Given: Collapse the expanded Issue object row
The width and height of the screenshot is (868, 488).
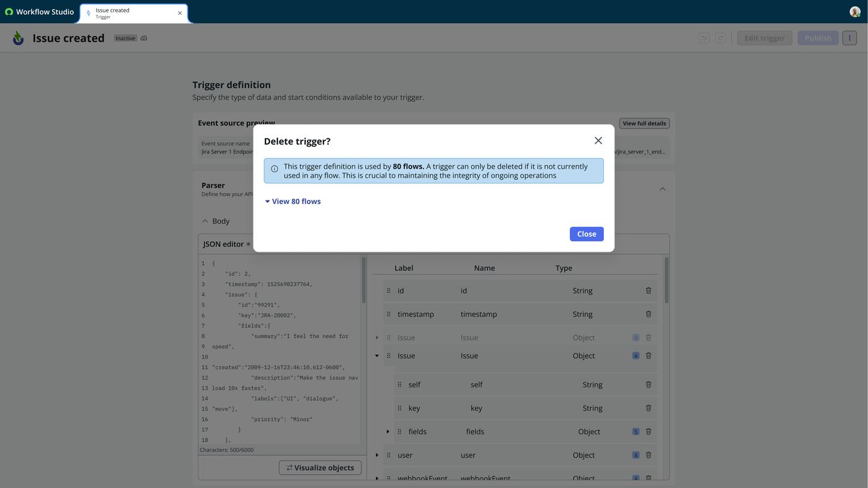Looking at the screenshot, I should pyautogui.click(x=377, y=356).
